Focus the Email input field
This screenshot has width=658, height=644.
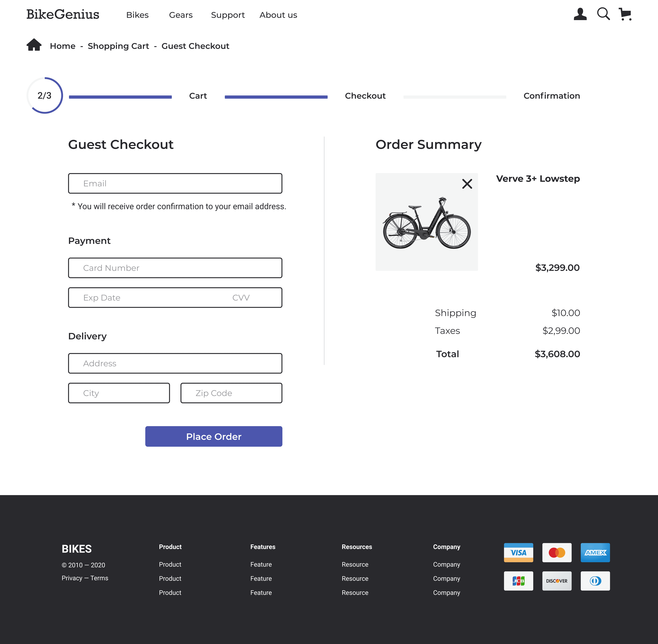click(x=175, y=183)
